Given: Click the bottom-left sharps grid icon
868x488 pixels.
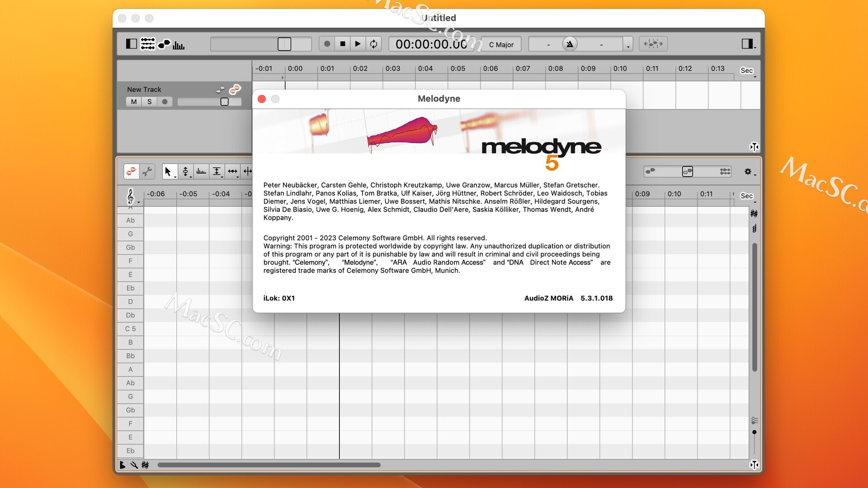Looking at the screenshot, I should pos(145,465).
